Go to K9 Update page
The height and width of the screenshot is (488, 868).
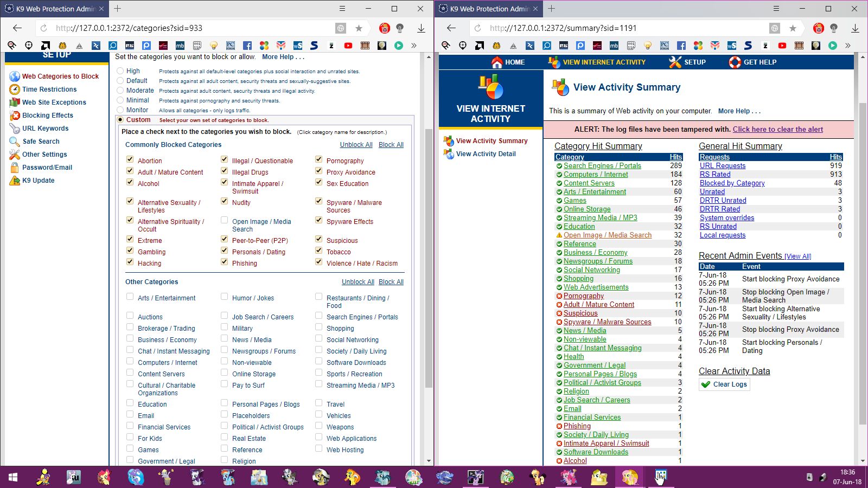click(x=38, y=181)
